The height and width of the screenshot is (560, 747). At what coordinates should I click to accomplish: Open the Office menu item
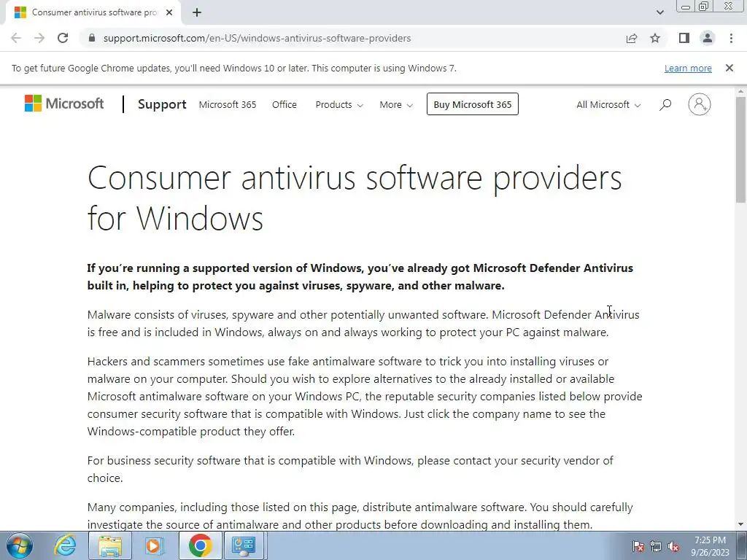[x=285, y=105]
